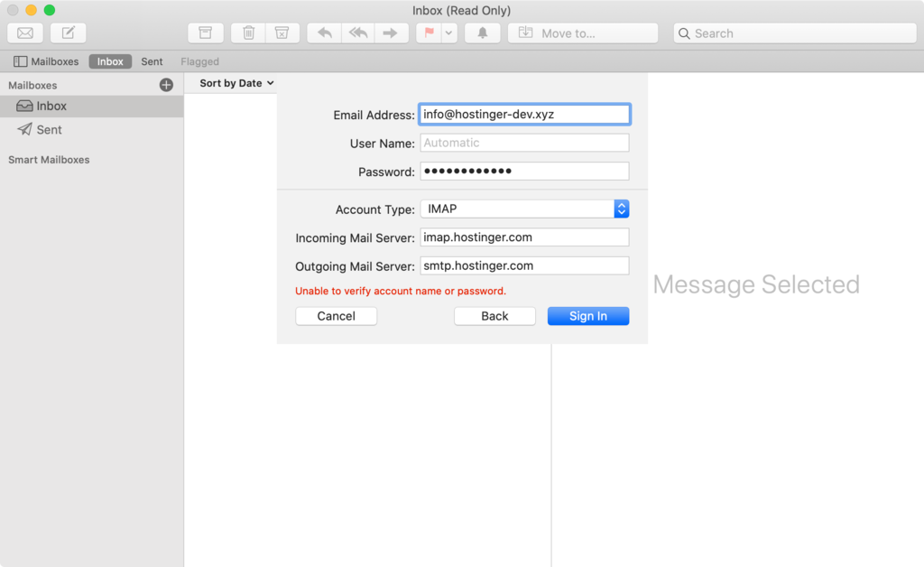Viewport: 924px width, 567px height.
Task: Cancel the account setup
Action: (x=336, y=315)
